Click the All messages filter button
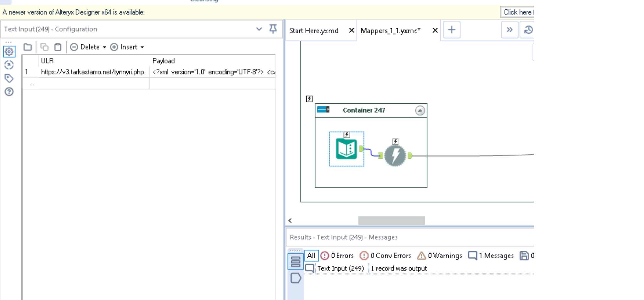644x300 pixels. pyautogui.click(x=311, y=255)
